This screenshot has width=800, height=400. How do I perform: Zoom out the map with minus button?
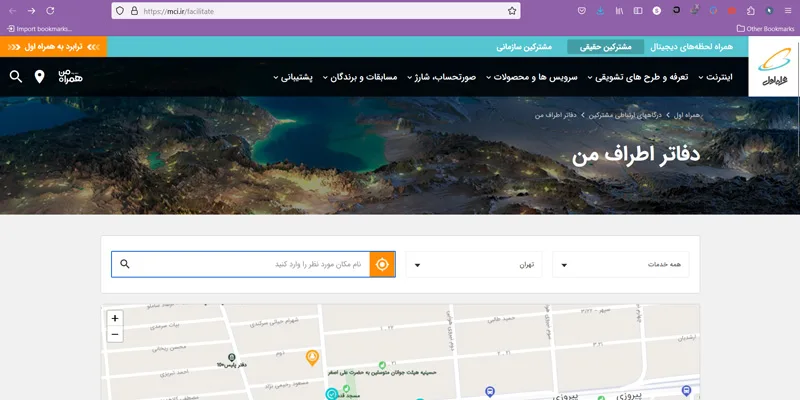115,335
